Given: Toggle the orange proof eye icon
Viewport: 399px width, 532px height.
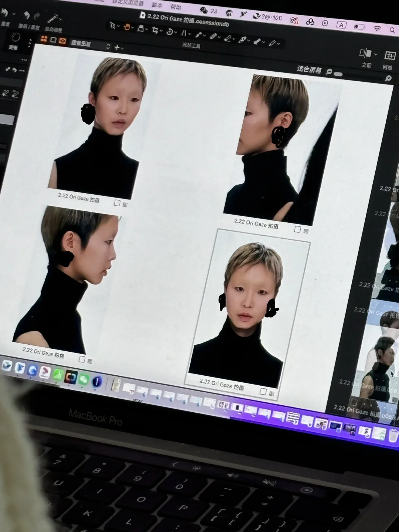Looking at the screenshot, I should (x=62, y=41).
